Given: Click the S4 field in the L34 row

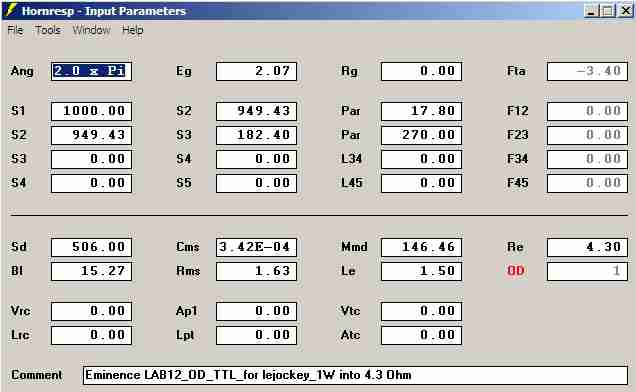Looking at the screenshot, I should (x=256, y=159).
